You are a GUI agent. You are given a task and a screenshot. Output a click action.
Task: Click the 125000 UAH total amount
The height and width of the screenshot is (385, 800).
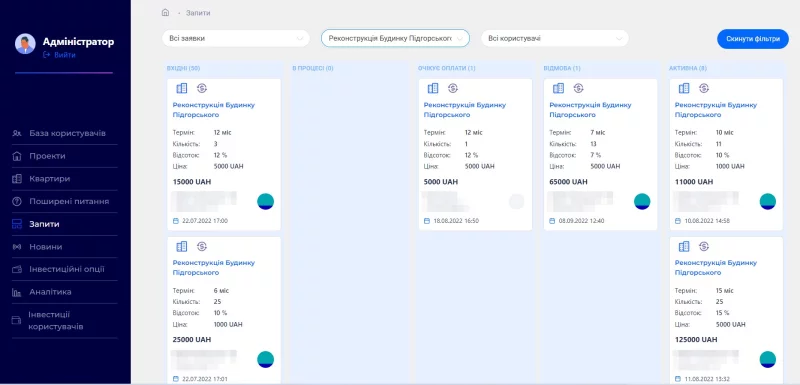tap(696, 340)
